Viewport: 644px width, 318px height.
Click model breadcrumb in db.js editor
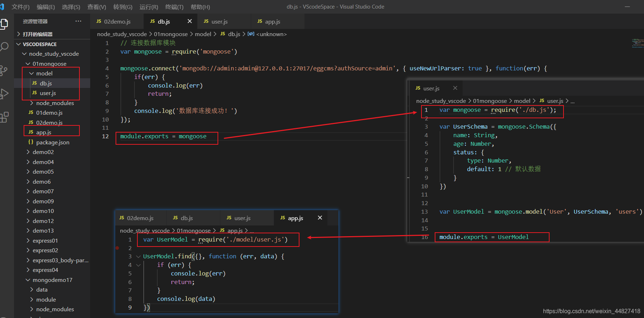203,34
